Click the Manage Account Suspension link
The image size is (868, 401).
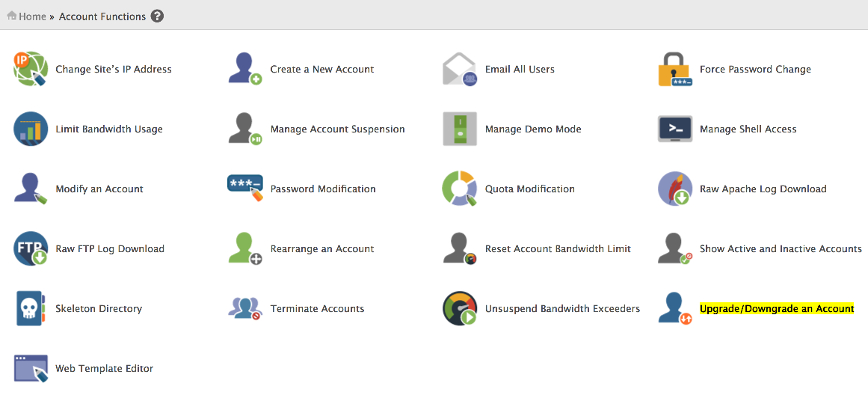[x=337, y=129]
